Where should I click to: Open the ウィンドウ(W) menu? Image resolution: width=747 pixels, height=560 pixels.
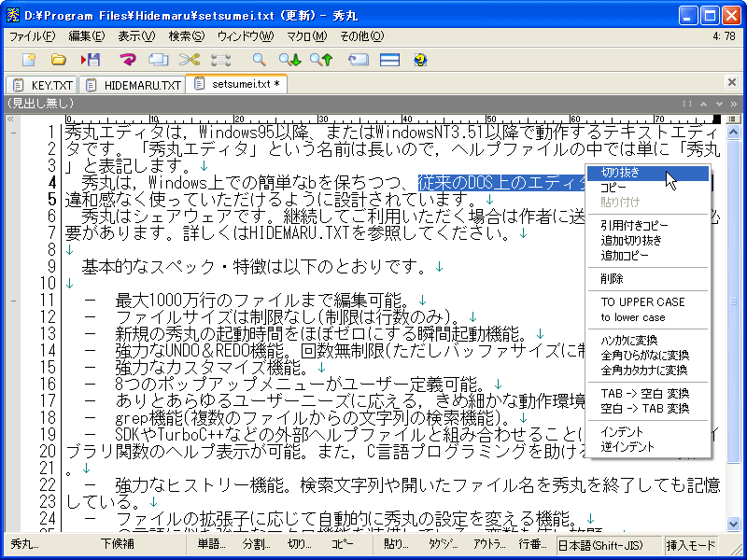(246, 36)
